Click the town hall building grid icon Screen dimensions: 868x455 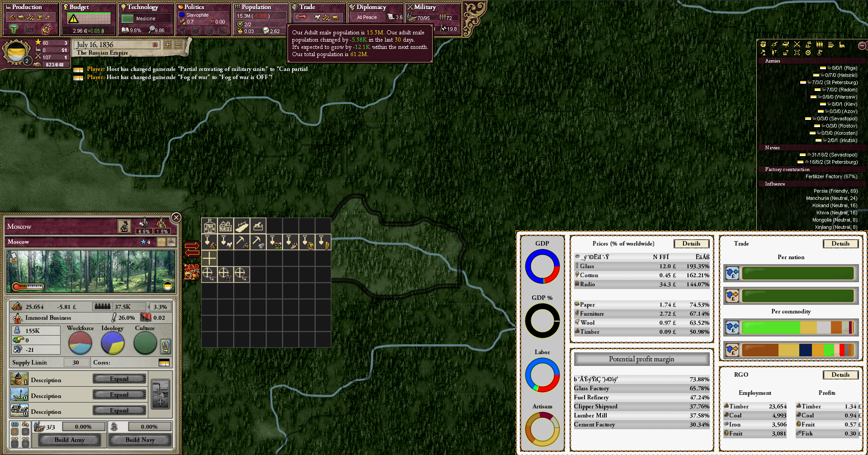click(x=209, y=226)
